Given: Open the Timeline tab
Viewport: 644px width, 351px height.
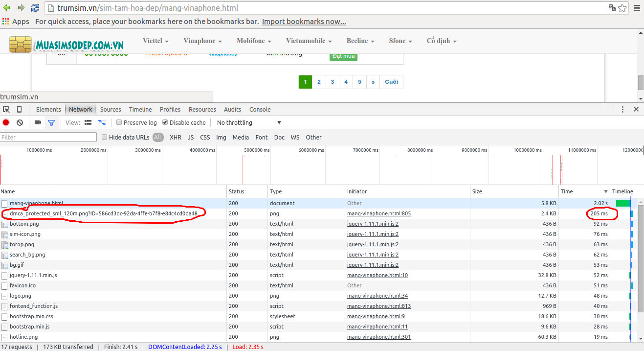Looking at the screenshot, I should point(140,109).
